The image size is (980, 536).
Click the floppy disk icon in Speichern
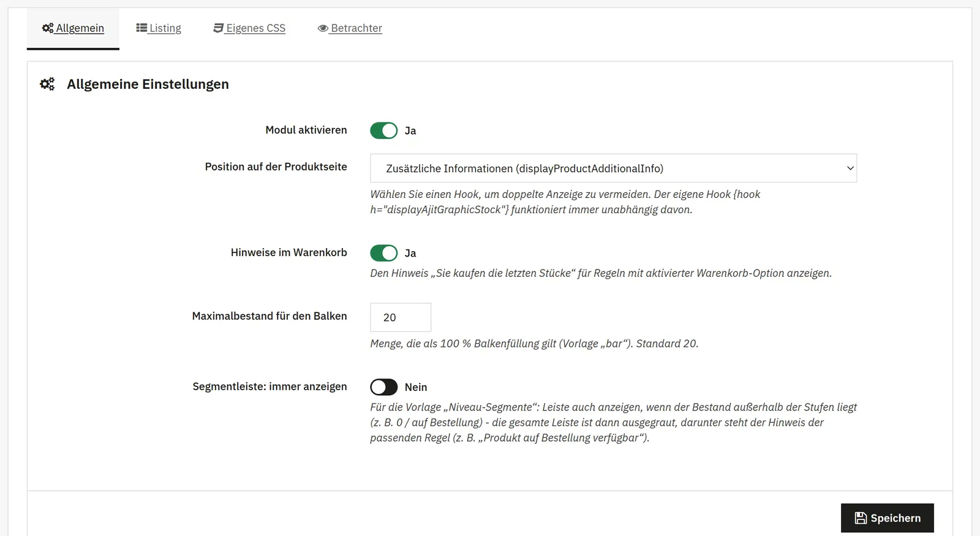[x=861, y=518]
